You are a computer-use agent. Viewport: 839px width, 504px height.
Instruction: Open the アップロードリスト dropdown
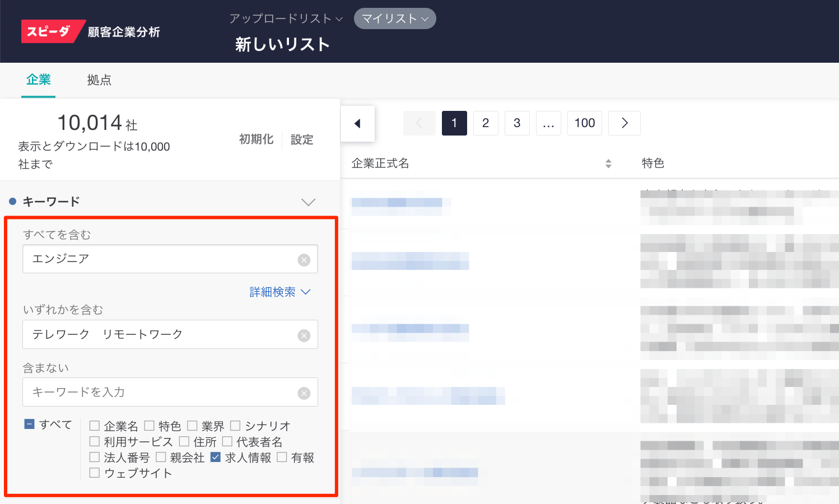click(x=286, y=18)
